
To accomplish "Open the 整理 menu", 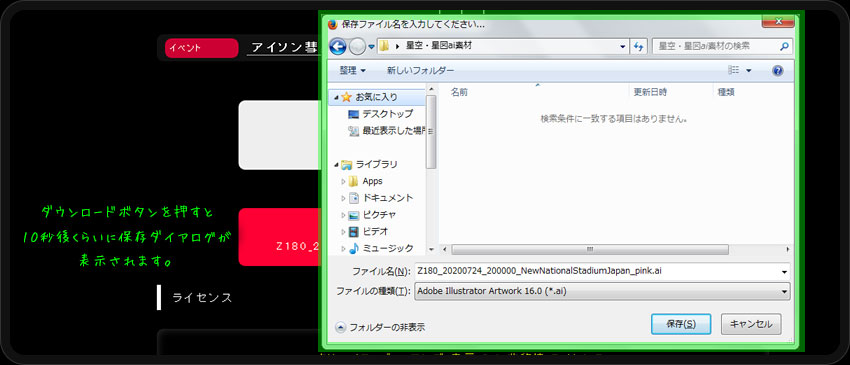I will pos(352,71).
